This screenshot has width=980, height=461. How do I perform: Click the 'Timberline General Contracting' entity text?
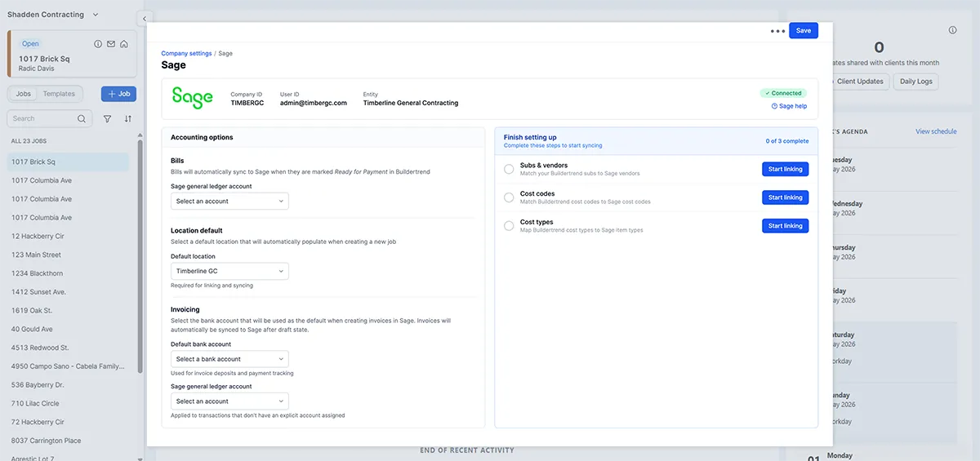pyautogui.click(x=411, y=103)
